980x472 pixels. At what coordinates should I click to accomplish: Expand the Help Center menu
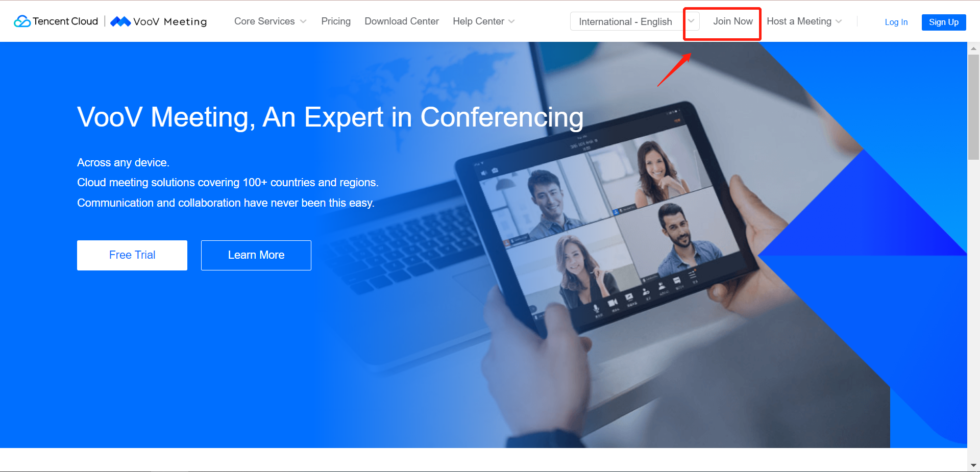click(483, 21)
